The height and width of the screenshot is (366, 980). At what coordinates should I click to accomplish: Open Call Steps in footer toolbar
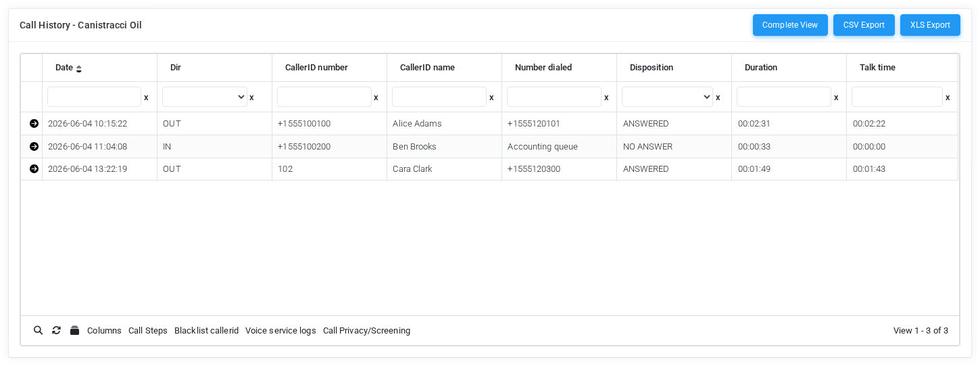[x=148, y=331]
